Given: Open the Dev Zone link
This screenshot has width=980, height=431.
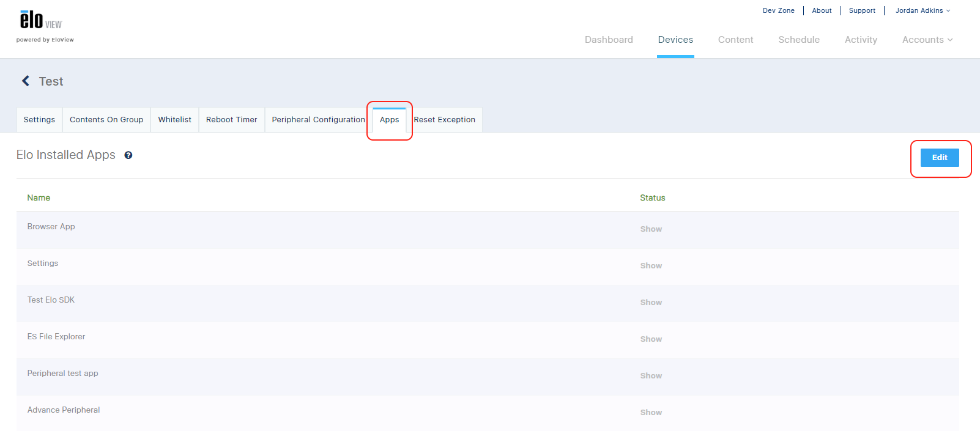Looking at the screenshot, I should [x=778, y=10].
